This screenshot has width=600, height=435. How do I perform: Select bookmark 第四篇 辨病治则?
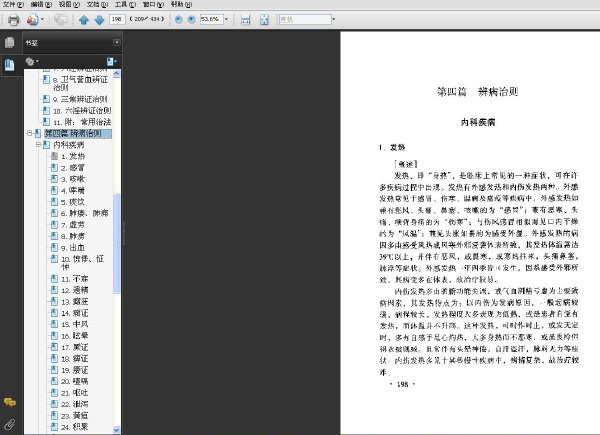click(x=73, y=133)
